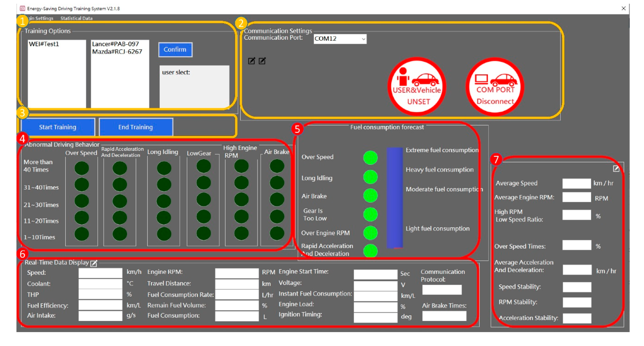Click the first edit icon under Communication Port

point(251,61)
